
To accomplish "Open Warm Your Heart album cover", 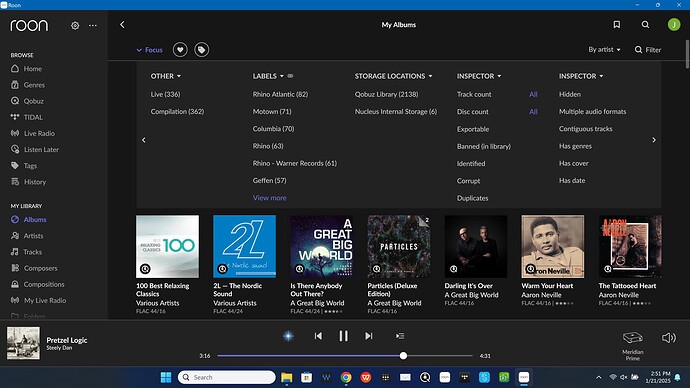I will coord(553,246).
